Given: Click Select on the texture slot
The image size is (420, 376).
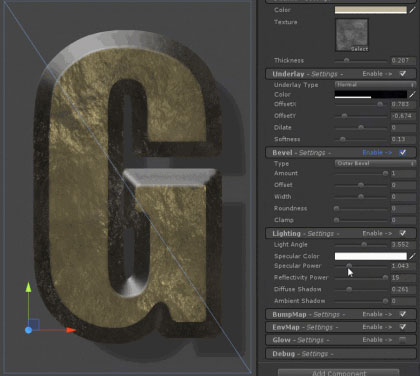Looking at the screenshot, I should [x=359, y=49].
